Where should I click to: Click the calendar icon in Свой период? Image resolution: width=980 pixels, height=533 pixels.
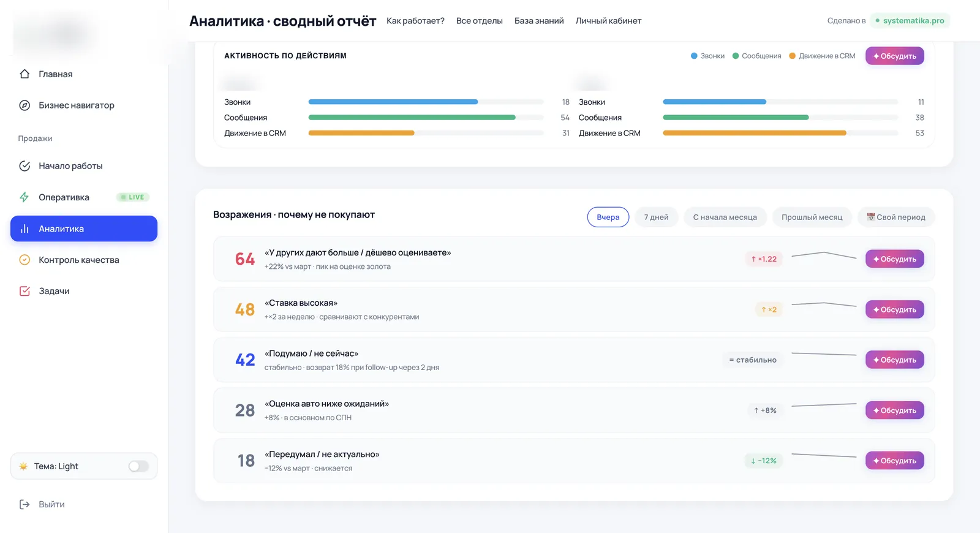coord(871,217)
